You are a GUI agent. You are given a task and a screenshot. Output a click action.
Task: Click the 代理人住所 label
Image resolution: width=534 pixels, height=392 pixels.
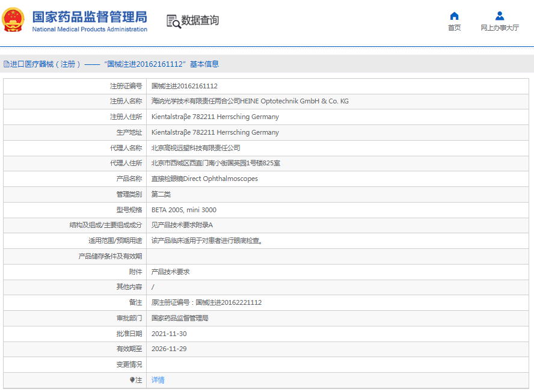click(126, 163)
